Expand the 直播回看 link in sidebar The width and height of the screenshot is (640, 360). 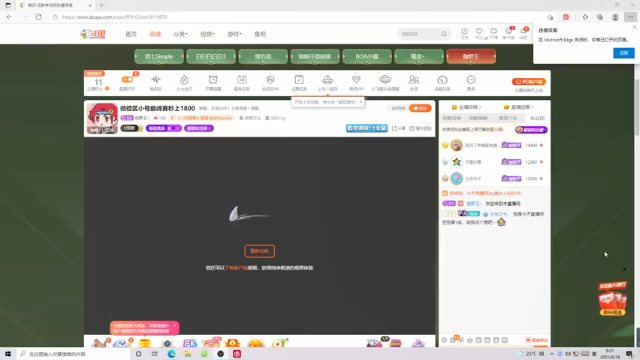coord(519,107)
